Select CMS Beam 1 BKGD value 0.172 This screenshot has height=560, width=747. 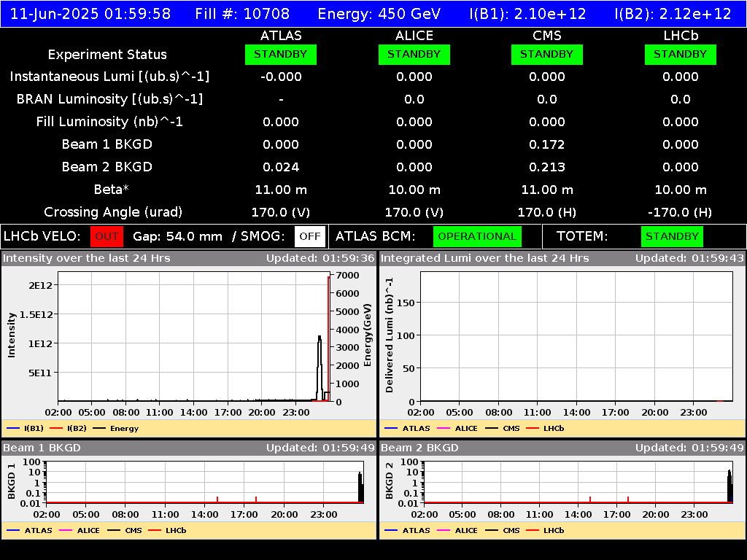coord(547,144)
